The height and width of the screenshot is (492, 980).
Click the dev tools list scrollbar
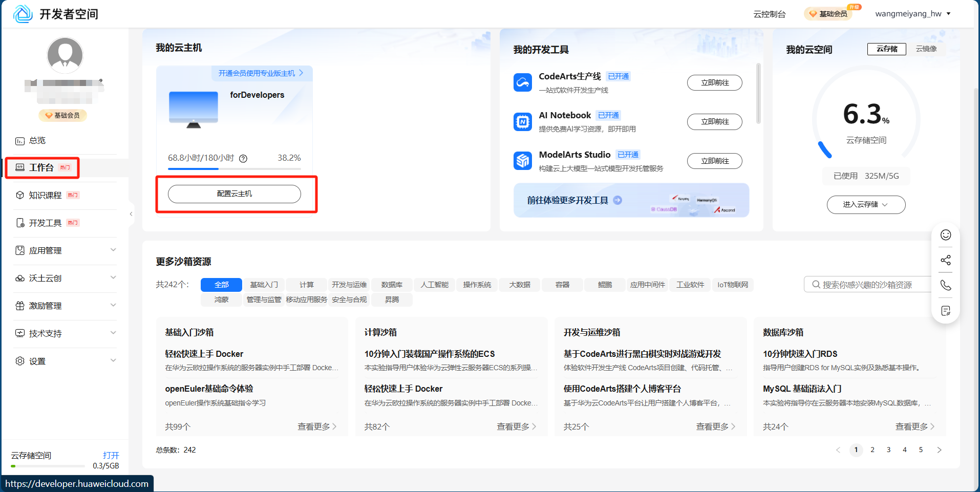758,93
